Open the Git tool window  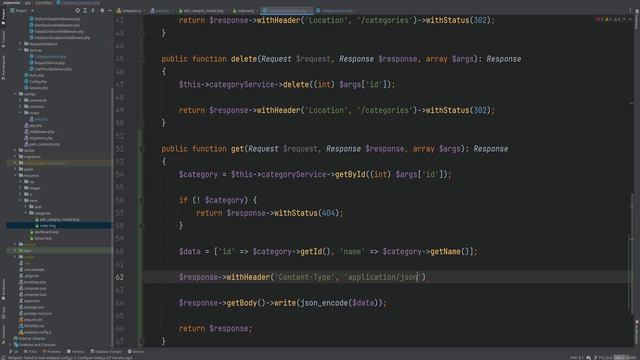(13, 351)
